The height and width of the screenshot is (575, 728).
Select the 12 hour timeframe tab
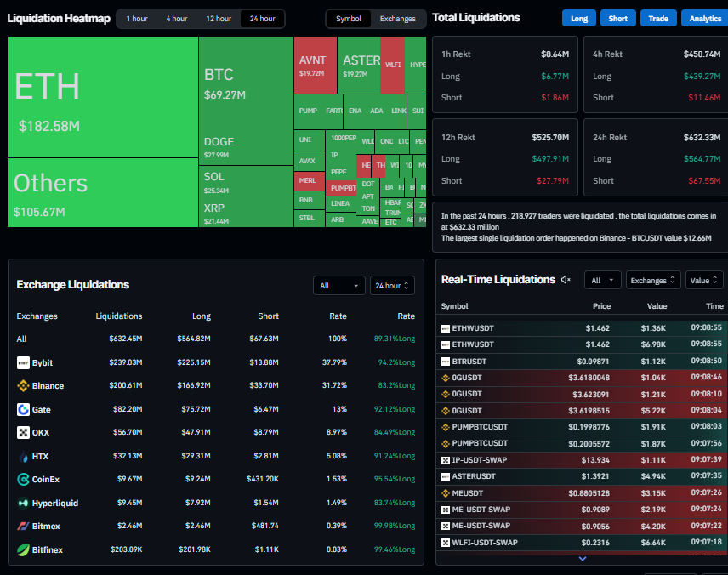(x=218, y=17)
